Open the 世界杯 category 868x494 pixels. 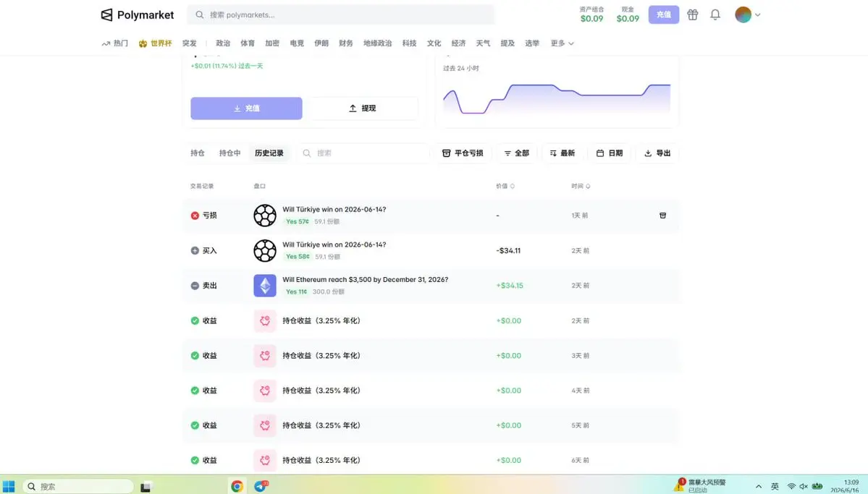click(x=155, y=43)
